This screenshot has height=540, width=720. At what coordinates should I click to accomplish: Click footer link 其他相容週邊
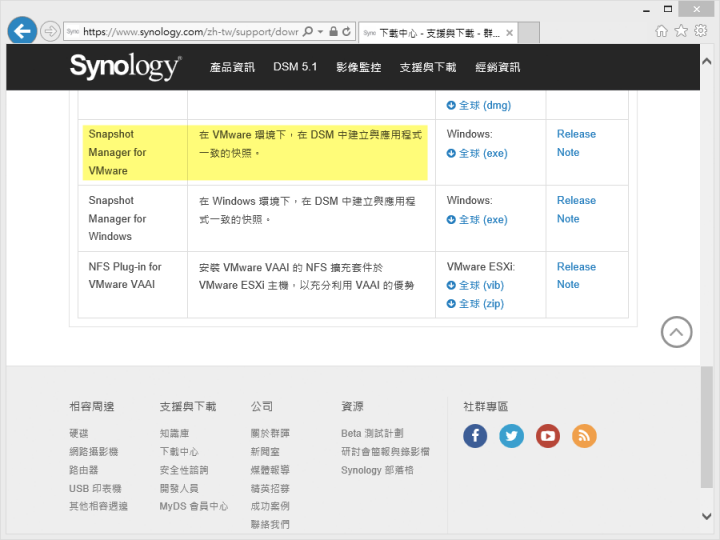pos(98,506)
